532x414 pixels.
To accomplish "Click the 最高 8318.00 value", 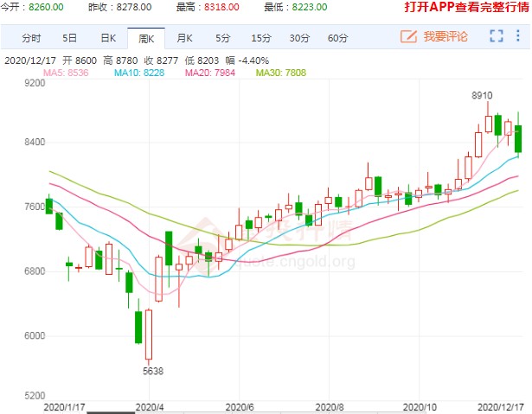I will pos(221,7).
